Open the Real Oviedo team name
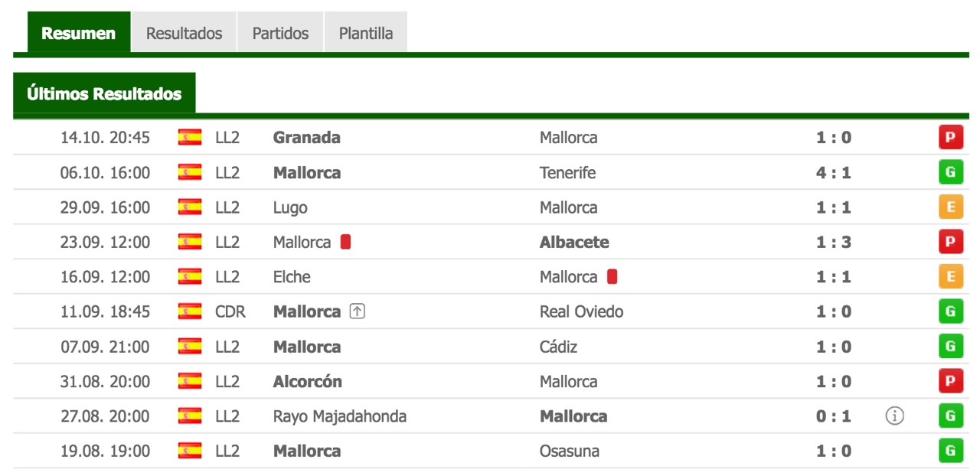 pos(581,311)
